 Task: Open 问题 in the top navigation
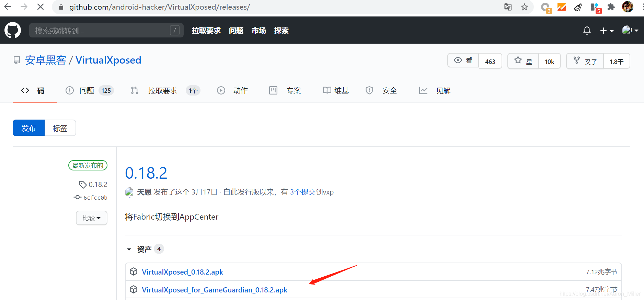[236, 31]
